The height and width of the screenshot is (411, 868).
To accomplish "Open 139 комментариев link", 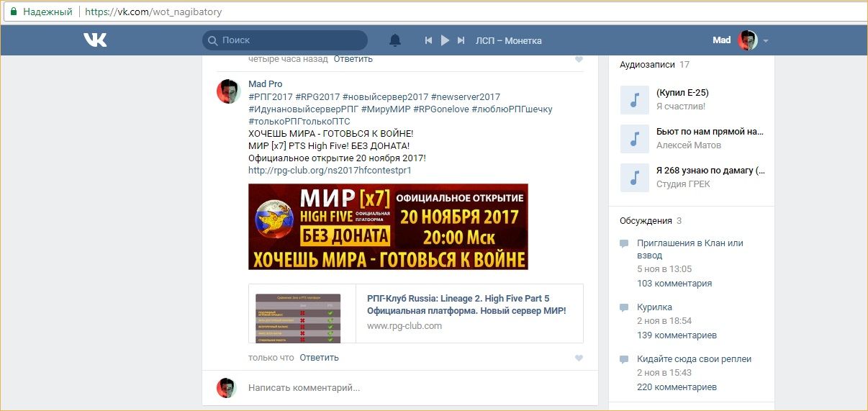I will point(677,335).
